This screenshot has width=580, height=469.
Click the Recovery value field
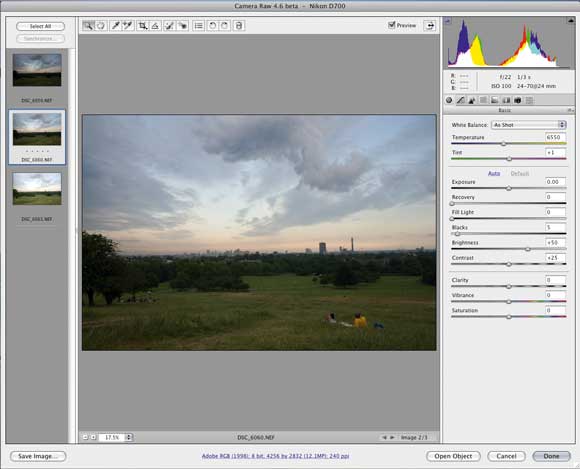coord(555,197)
